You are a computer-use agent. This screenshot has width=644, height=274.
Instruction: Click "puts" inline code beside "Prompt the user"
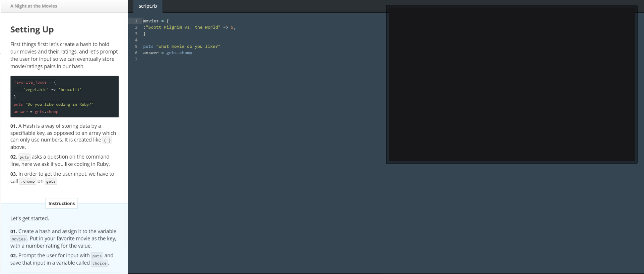(97, 256)
